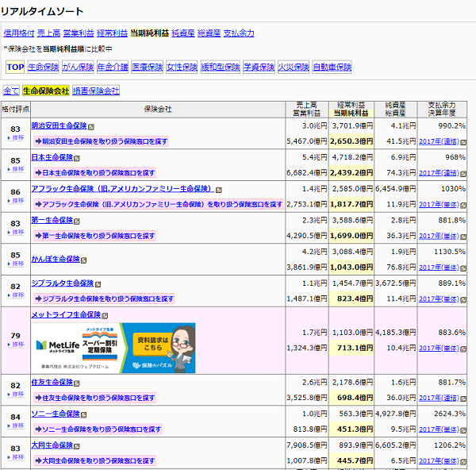Open アフラック生命保険 company link

tap(123, 189)
